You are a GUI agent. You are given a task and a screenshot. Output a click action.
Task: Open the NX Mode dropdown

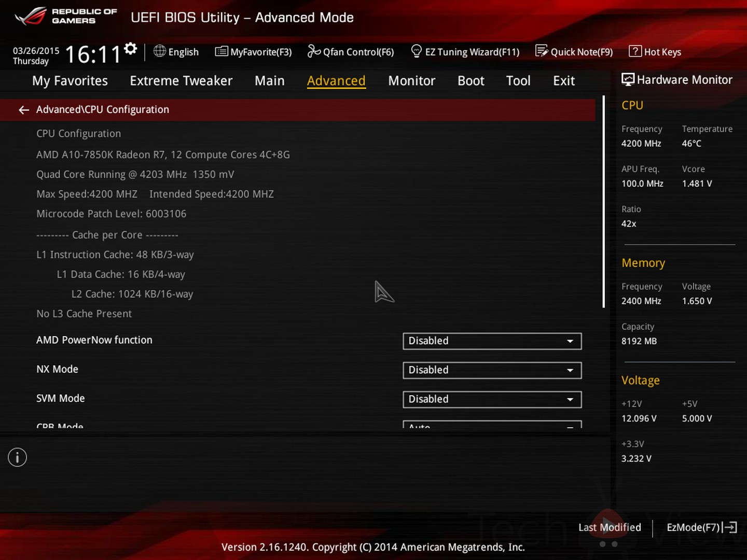coord(492,370)
